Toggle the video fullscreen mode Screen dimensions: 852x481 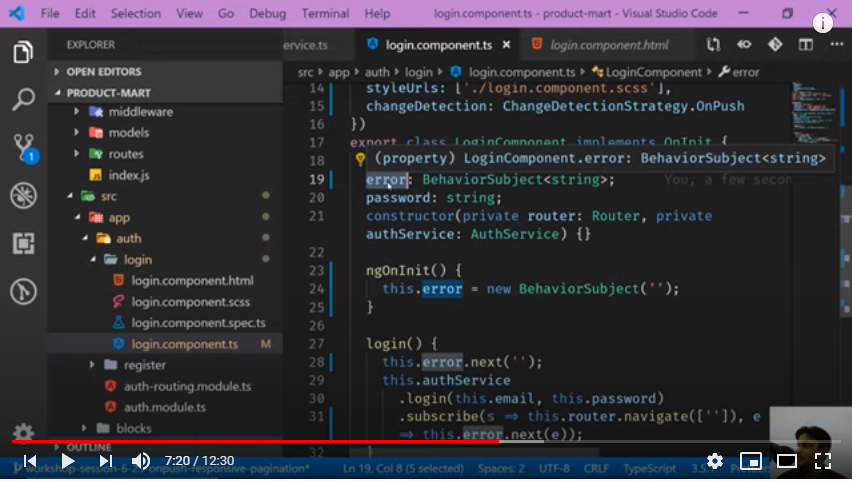pyautogui.click(x=822, y=461)
